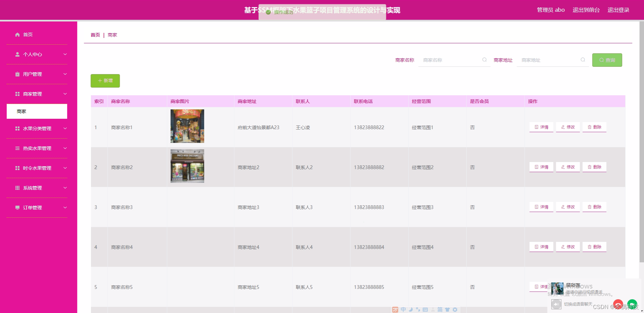Open IME settings via the gear icon

(455, 310)
